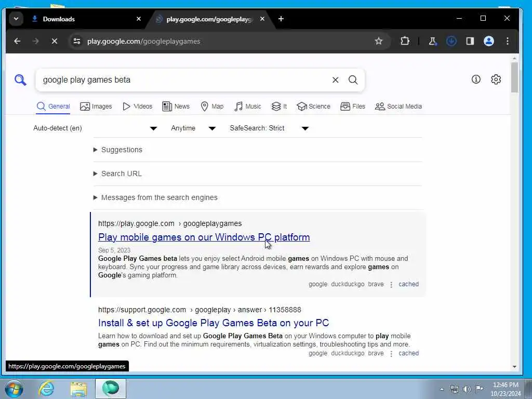Image resolution: width=532 pixels, height=399 pixels.
Task: Click the https://play.google.com result URL
Action: coord(170,223)
